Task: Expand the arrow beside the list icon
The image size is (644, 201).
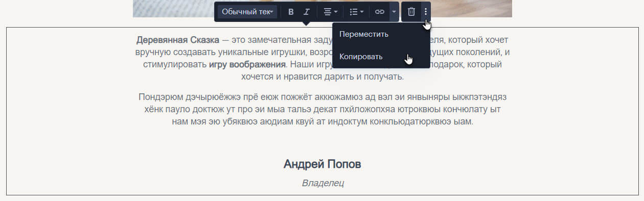Action: pyautogui.click(x=361, y=12)
